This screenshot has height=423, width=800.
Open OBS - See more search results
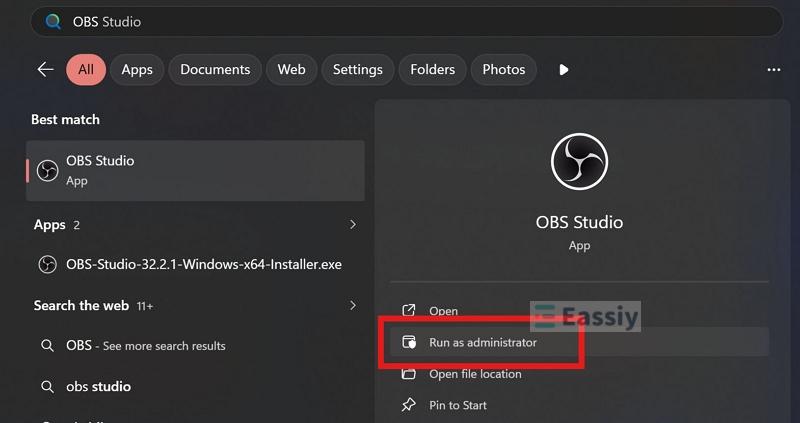195,345
